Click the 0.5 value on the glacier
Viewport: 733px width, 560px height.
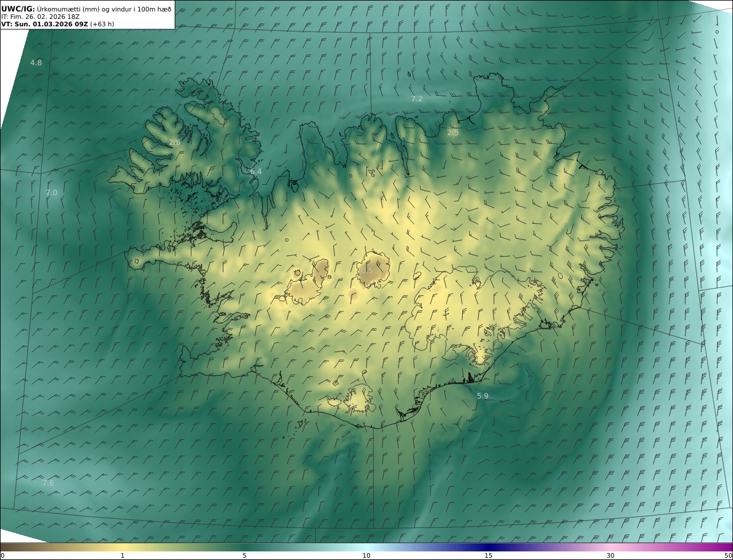367,271
